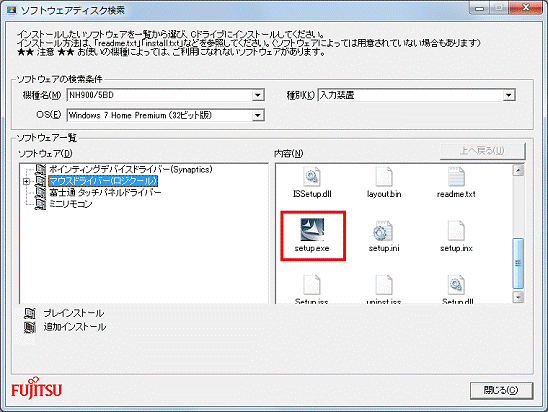Click the contents list scroll down arrow
This screenshot has width=548, height=412.
click(x=518, y=297)
